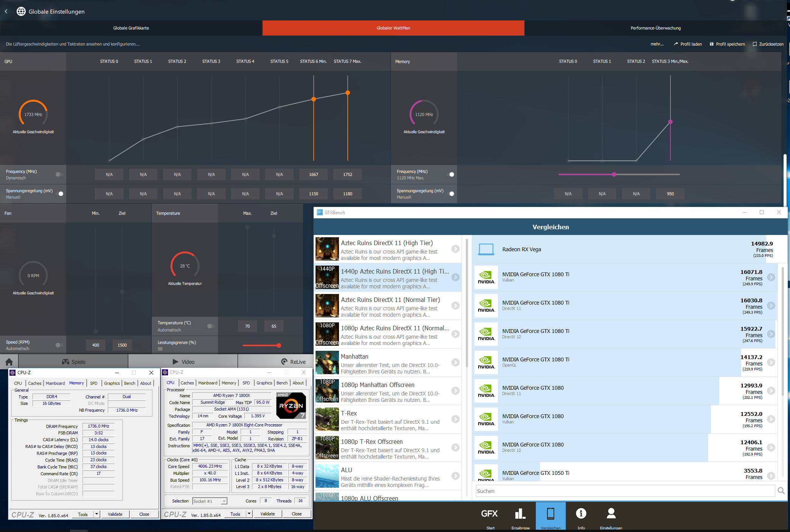Click Validate in the CPU-Z window

(115, 514)
